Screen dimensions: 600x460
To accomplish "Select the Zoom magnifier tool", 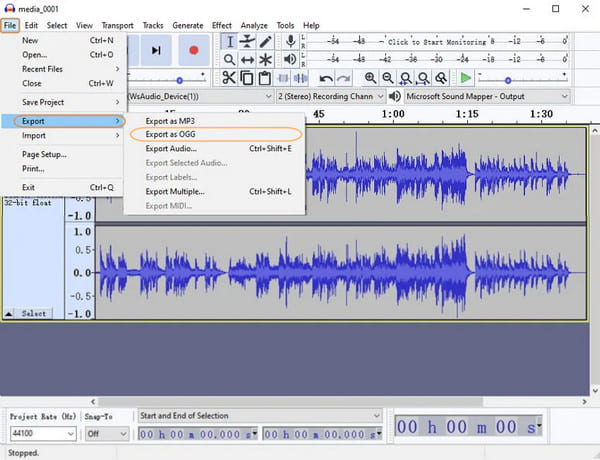I will [x=230, y=59].
